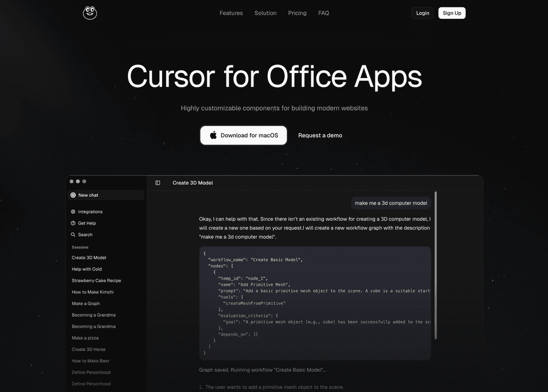Click the Integrations gear icon
This screenshot has width=548, height=392.
[73, 212]
